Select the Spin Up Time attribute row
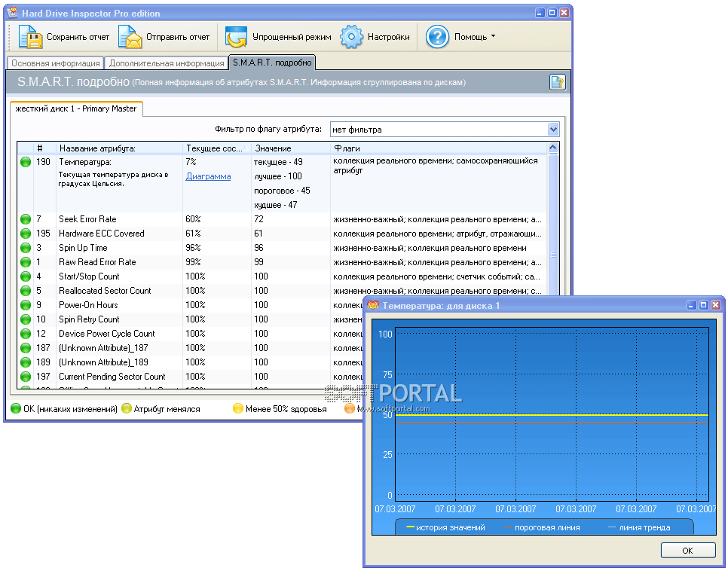 click(x=83, y=248)
